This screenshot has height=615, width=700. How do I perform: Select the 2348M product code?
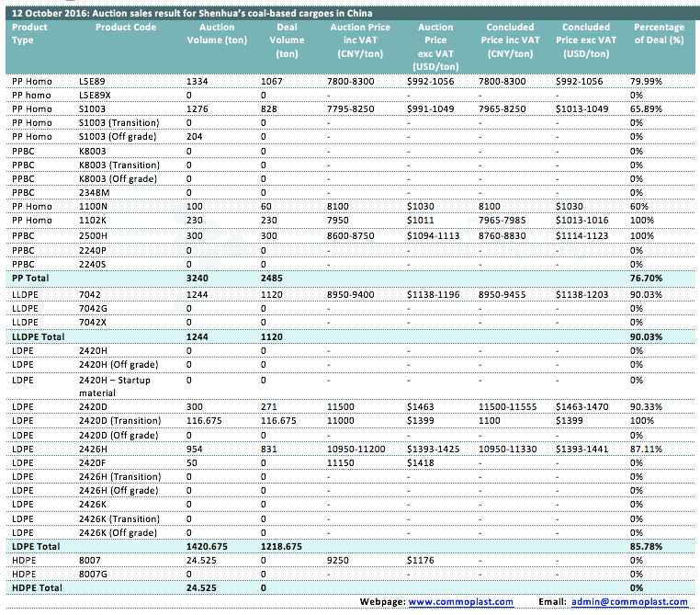95,192
